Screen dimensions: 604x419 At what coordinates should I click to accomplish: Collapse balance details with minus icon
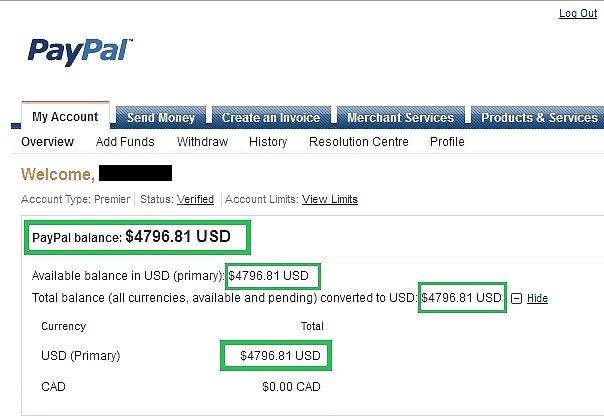click(516, 298)
